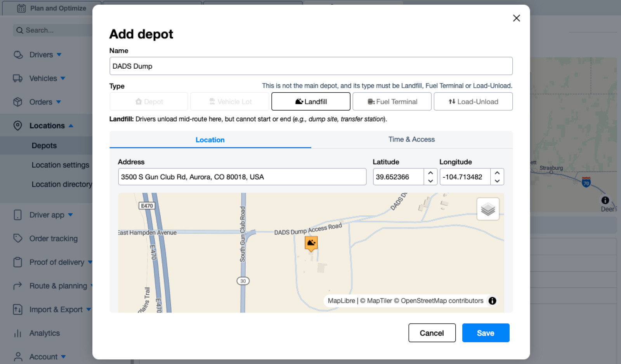The height and width of the screenshot is (364, 621).
Task: Click the Locations pin icon
Action: [x=18, y=125]
